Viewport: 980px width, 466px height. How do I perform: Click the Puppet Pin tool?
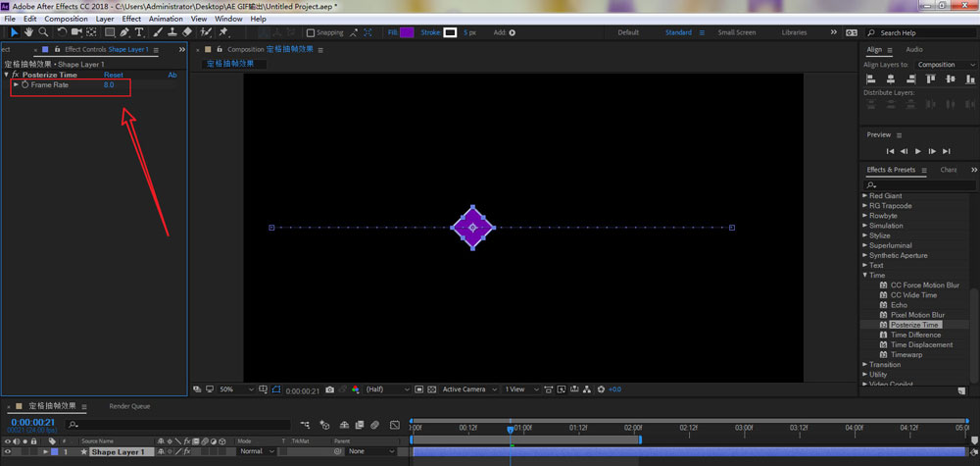coord(224,32)
